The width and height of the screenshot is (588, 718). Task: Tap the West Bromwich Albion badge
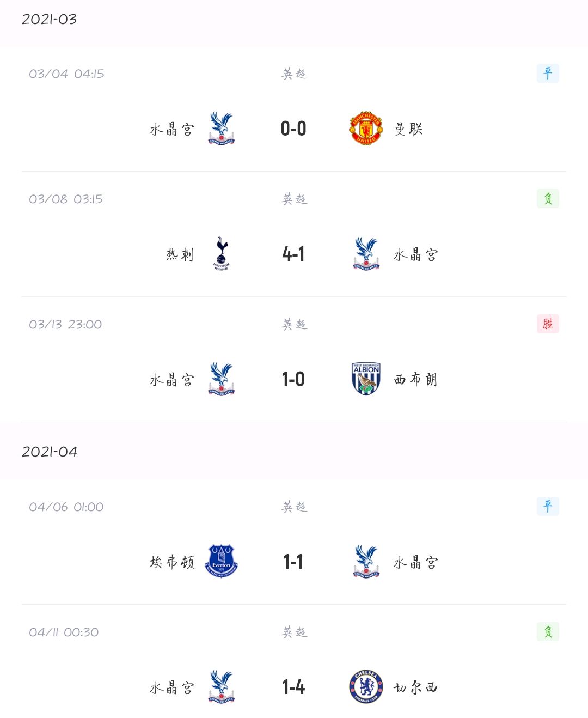click(x=366, y=379)
